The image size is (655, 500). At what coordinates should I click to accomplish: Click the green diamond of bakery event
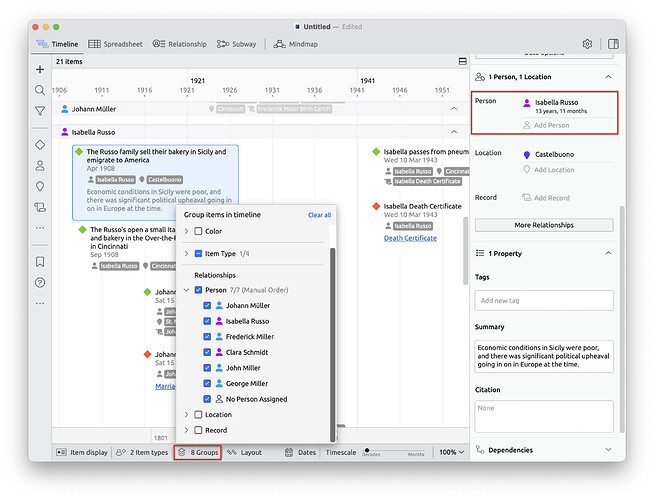[x=79, y=152]
